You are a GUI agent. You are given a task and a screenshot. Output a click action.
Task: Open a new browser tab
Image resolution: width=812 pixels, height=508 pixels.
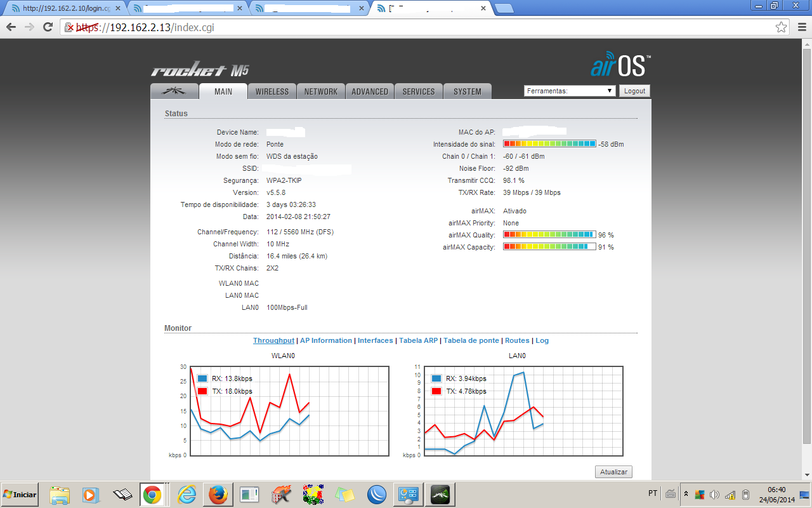504,8
